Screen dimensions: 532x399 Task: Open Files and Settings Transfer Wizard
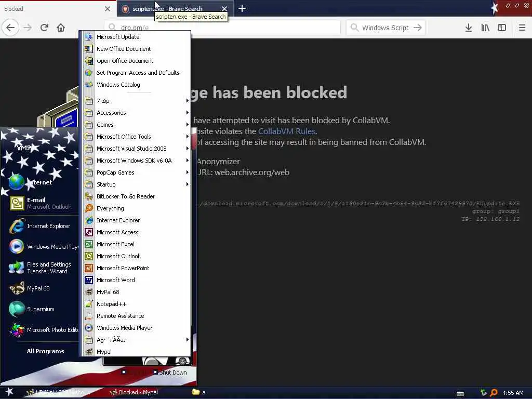click(40, 268)
